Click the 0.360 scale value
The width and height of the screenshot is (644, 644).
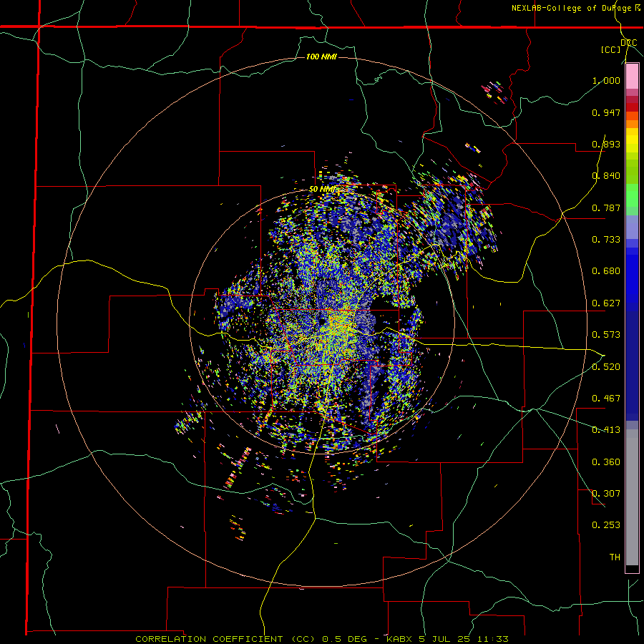coord(606,462)
